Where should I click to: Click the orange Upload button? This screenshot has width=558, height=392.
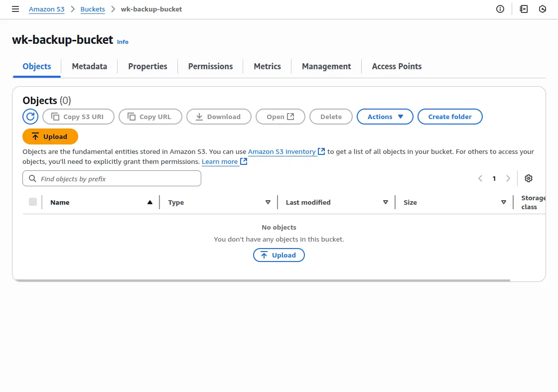pyautogui.click(x=50, y=136)
